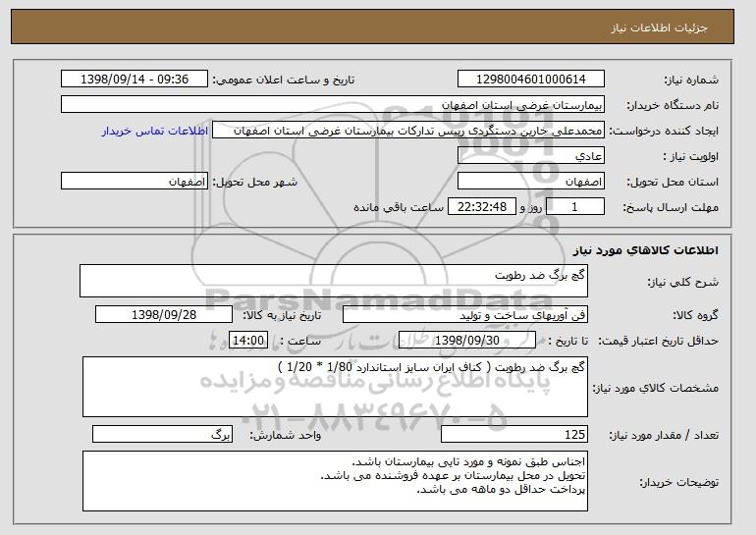Screen dimensions: 756x535
Task: Click the section heading اطلاعات کالاهای مورد نیاز
Action: click(646, 249)
